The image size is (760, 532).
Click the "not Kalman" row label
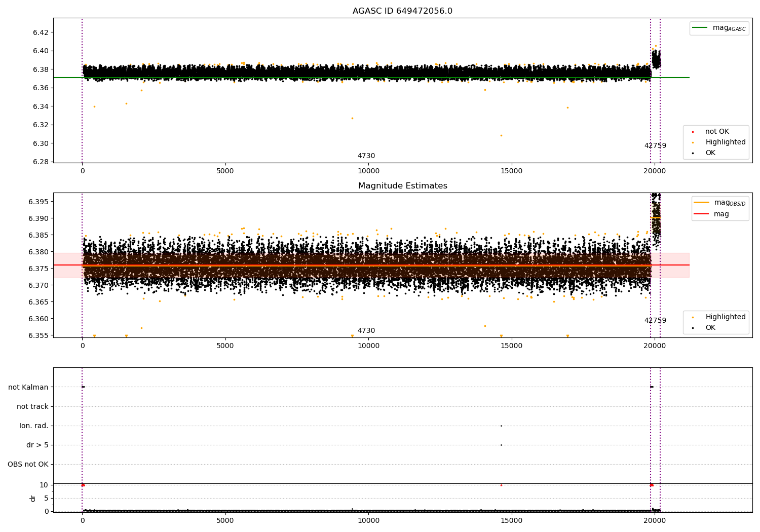coord(28,387)
